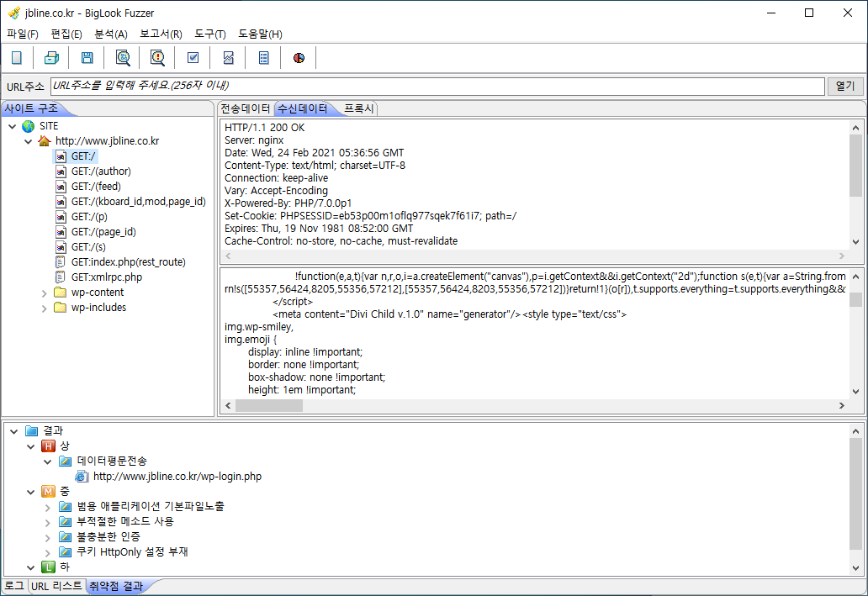Image resolution: width=868 pixels, height=596 pixels.
Task: Click the URL주소 input field
Action: 437,86
